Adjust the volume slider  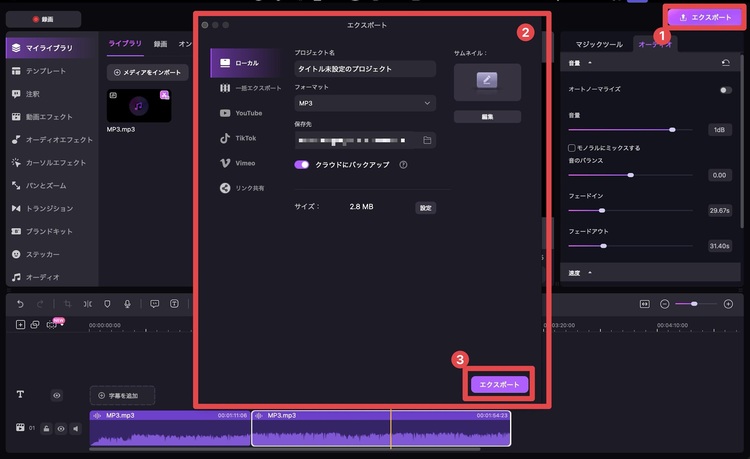tap(672, 130)
